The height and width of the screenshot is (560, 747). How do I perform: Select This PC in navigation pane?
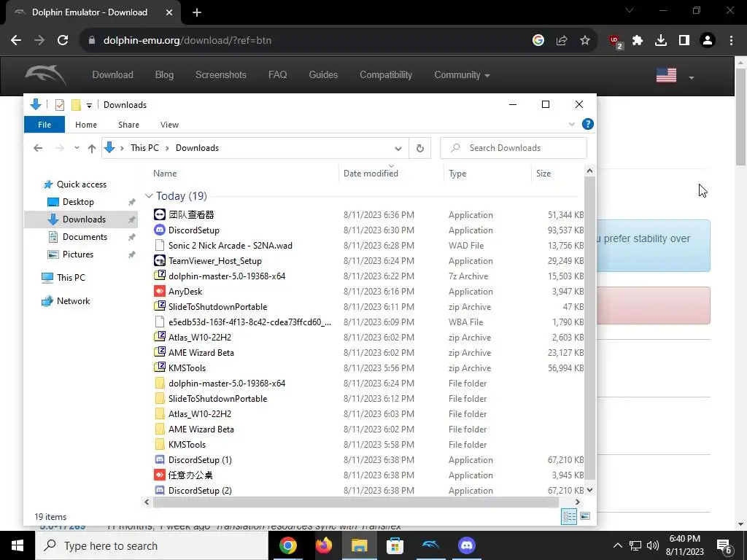click(71, 278)
